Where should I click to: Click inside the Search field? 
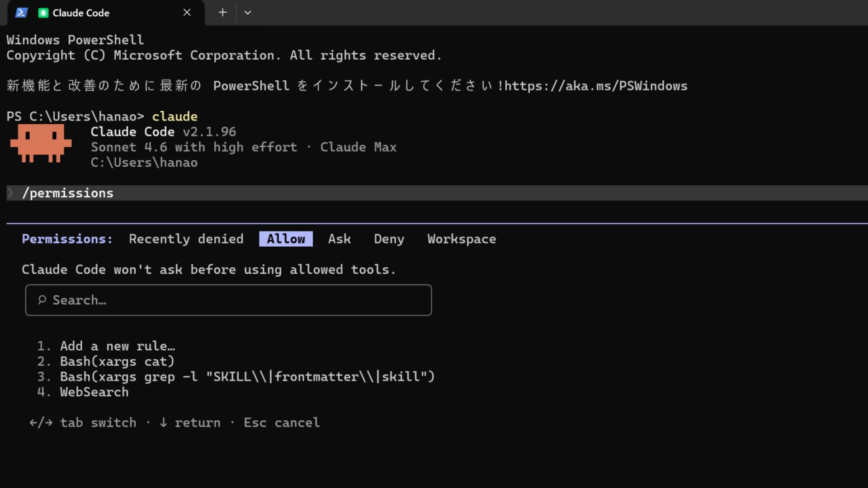click(x=228, y=300)
